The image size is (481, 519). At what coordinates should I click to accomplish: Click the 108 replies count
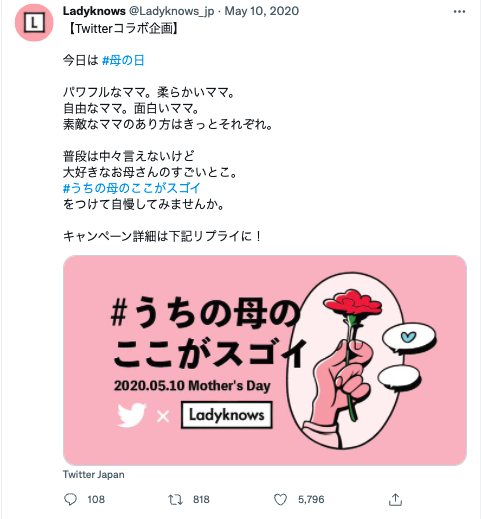point(96,499)
